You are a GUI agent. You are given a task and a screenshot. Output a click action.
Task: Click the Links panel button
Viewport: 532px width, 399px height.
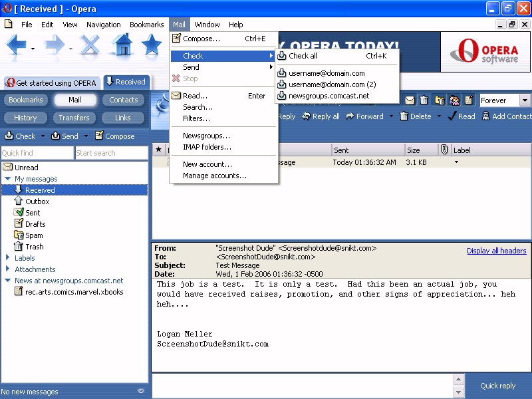coord(123,118)
